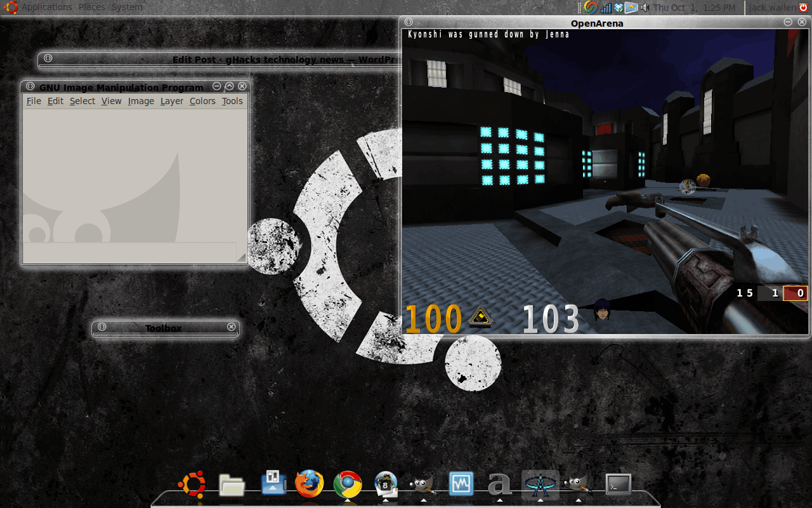Click the network signal bars tray icon
Screen dimensions: 812x508
coord(606,8)
